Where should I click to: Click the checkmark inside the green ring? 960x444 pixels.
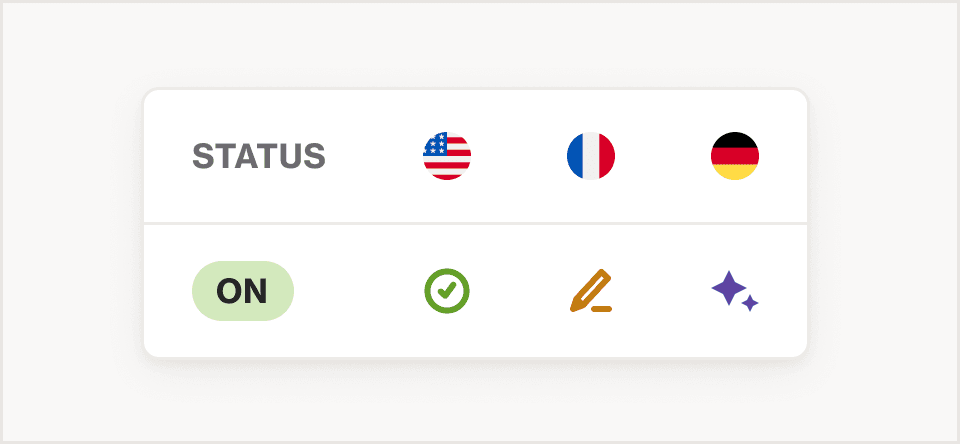click(x=447, y=291)
